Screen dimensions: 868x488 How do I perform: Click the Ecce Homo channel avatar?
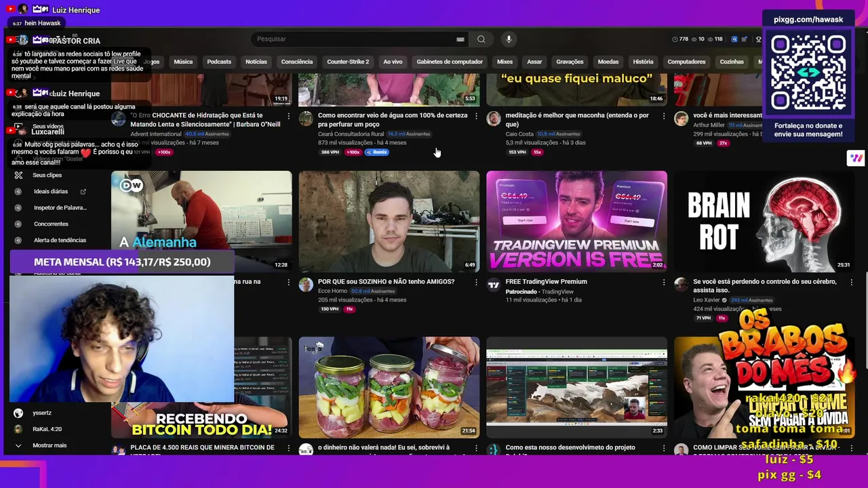[306, 285]
